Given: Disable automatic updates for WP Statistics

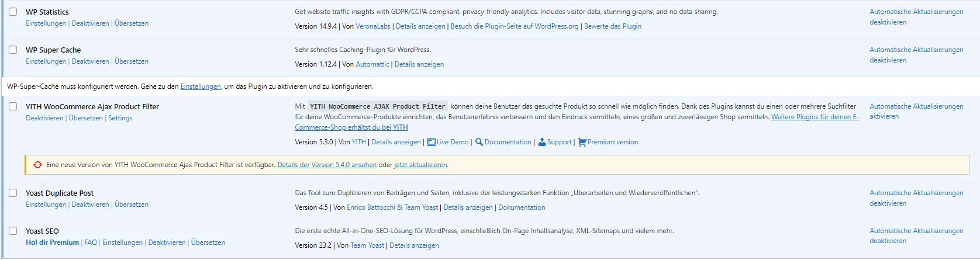Looking at the screenshot, I should (x=916, y=17).
